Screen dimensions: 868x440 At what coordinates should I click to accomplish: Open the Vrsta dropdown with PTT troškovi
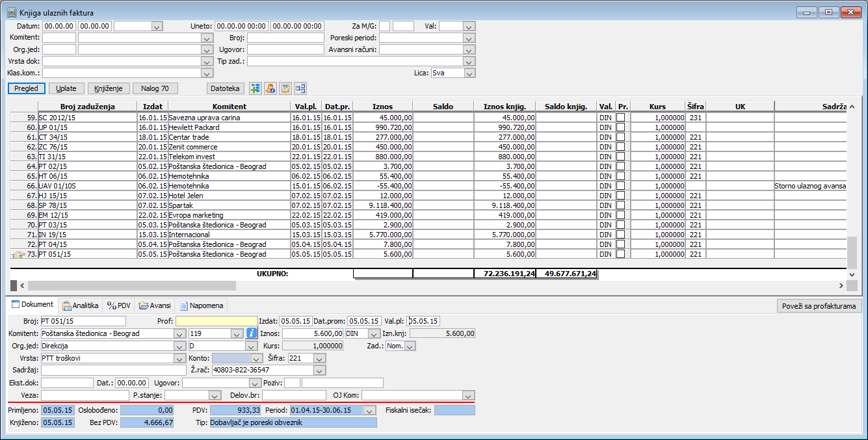(x=179, y=358)
